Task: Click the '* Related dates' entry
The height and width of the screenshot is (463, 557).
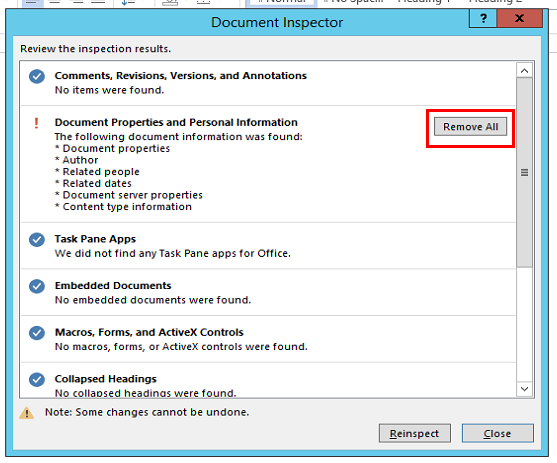Action: [x=93, y=183]
